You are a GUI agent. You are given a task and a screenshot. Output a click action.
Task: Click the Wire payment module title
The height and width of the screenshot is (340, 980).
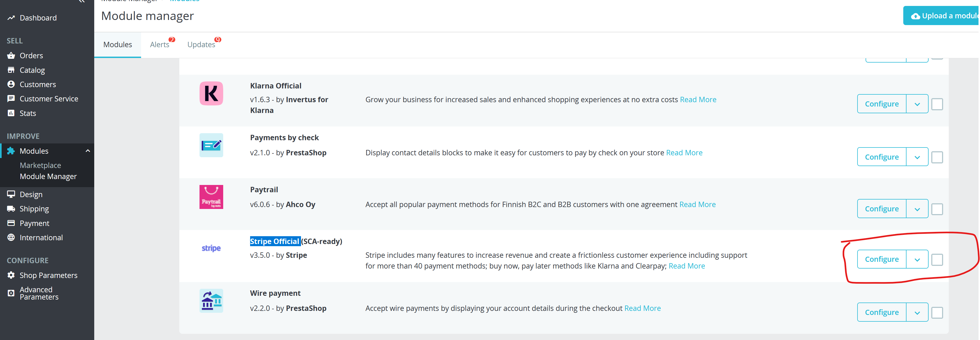275,293
